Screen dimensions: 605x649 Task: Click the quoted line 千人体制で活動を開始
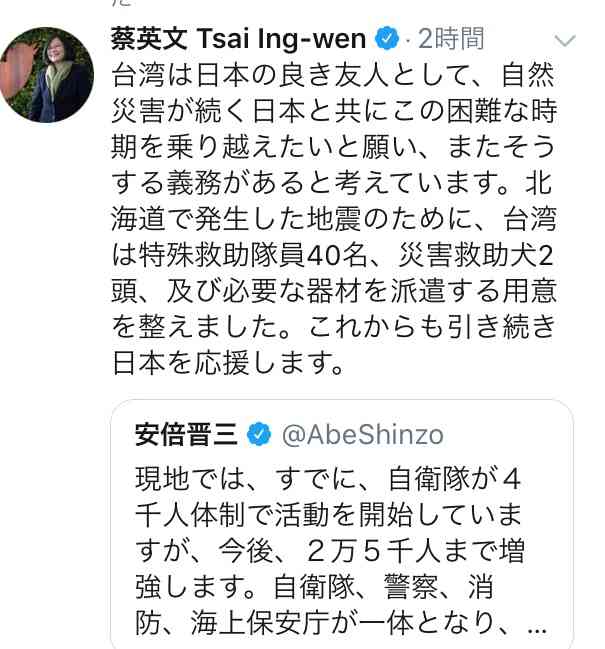click(329, 515)
